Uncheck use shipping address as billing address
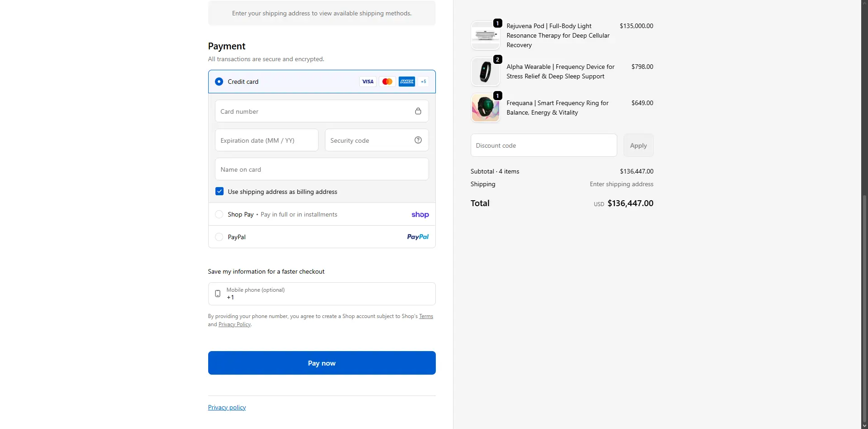Viewport: 868px width, 429px height. 219,191
